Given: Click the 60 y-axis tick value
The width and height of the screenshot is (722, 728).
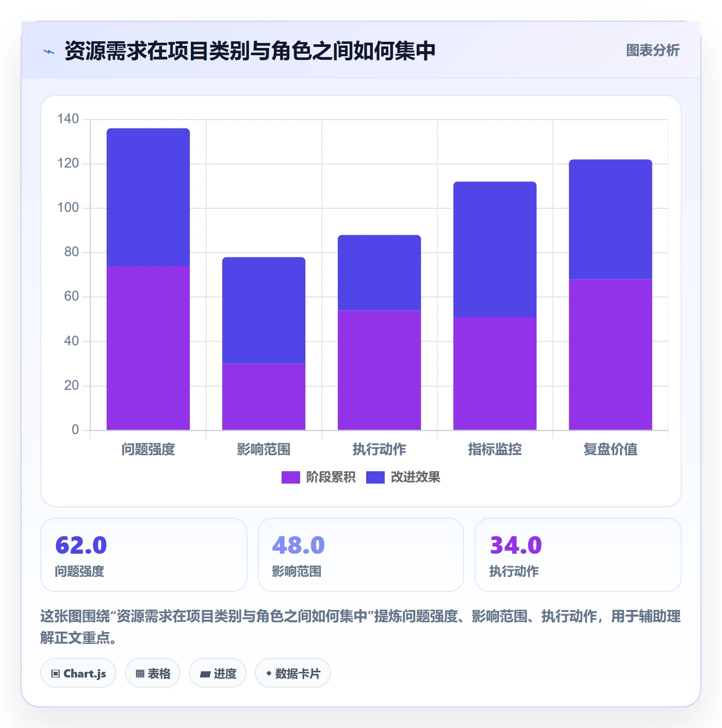Looking at the screenshot, I should pos(72,296).
